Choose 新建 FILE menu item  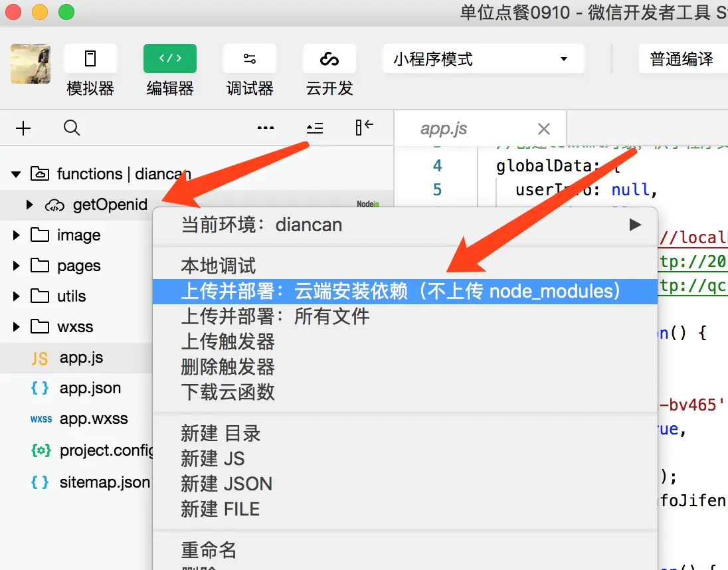pos(405,509)
